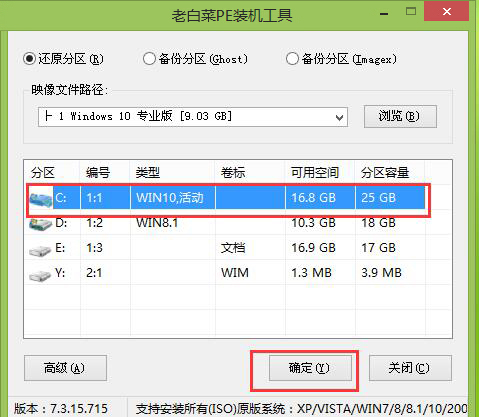Screen dimensions: 479x417
Task: Sort by the 类型 column header
Action: coord(148,173)
